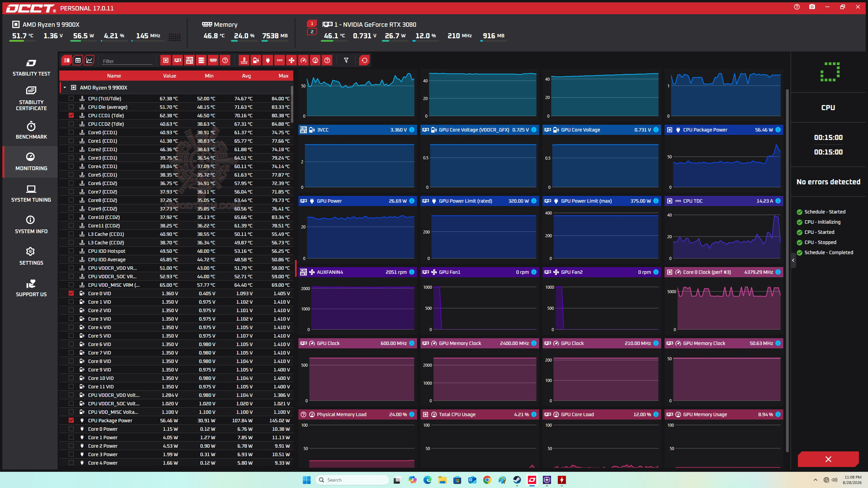Open info for the GPU Power graph
Viewport: 868px width, 488px height.
pos(412,201)
